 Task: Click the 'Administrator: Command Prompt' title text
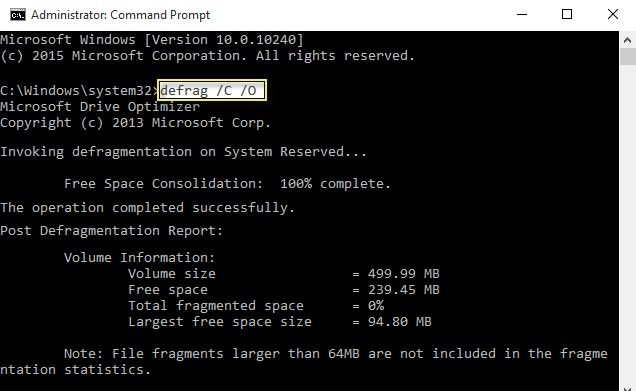(120, 15)
